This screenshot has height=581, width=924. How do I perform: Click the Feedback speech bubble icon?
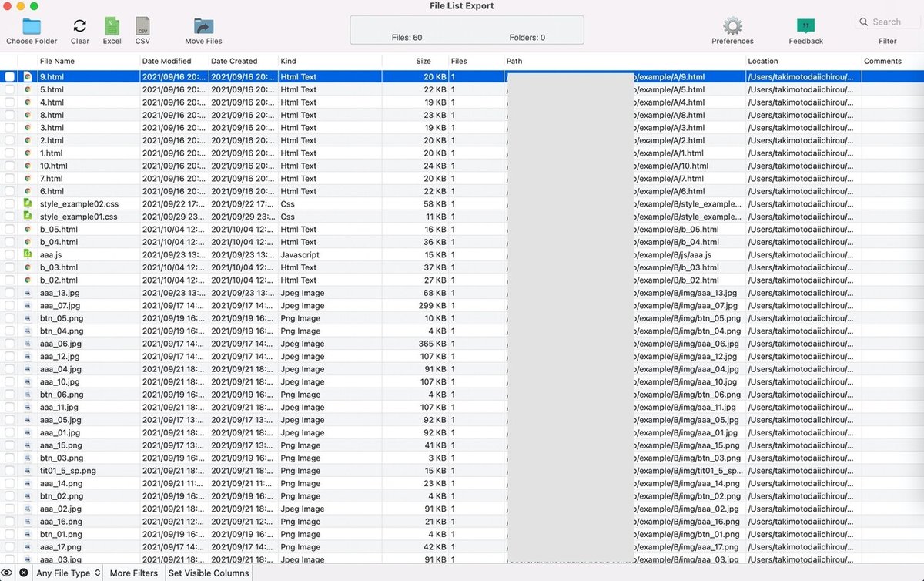(x=805, y=26)
